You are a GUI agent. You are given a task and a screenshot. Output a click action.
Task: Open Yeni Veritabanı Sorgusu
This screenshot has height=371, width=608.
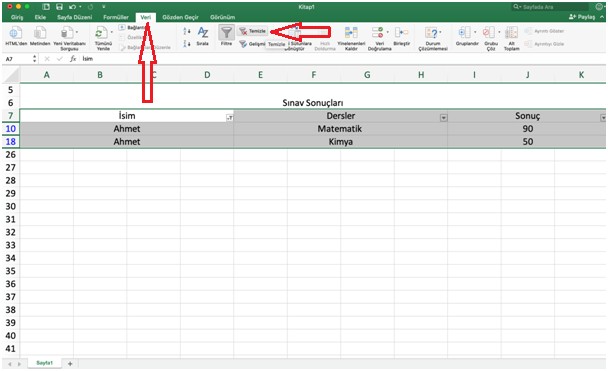pyautogui.click(x=67, y=33)
